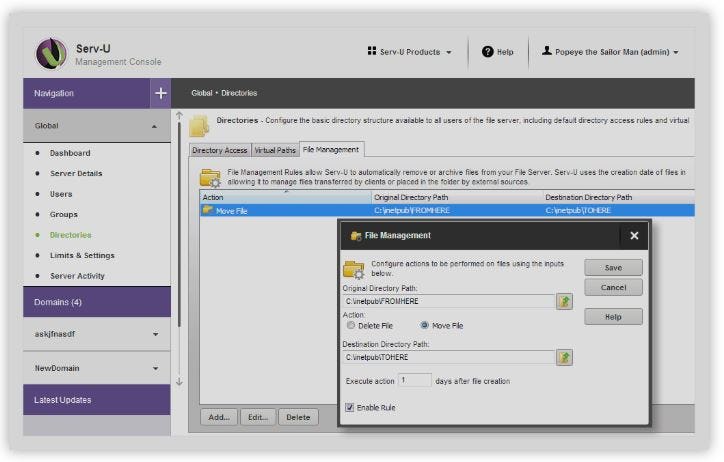Click the down arrow at bottom of sidebar scrollbar
Image resolution: width=724 pixels, height=462 pixels.
[x=180, y=382]
